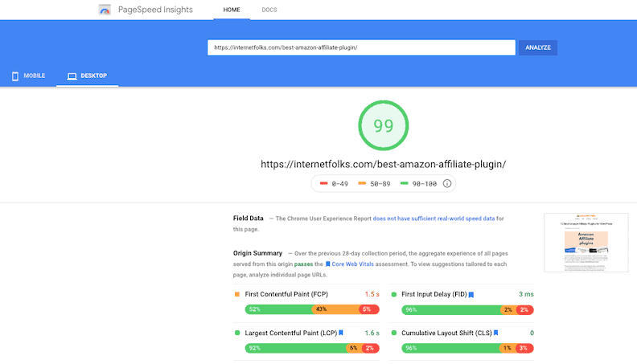Click the First Contentful Paint distribution bar
Image resolution: width=637 pixels, height=364 pixels.
[312, 309]
